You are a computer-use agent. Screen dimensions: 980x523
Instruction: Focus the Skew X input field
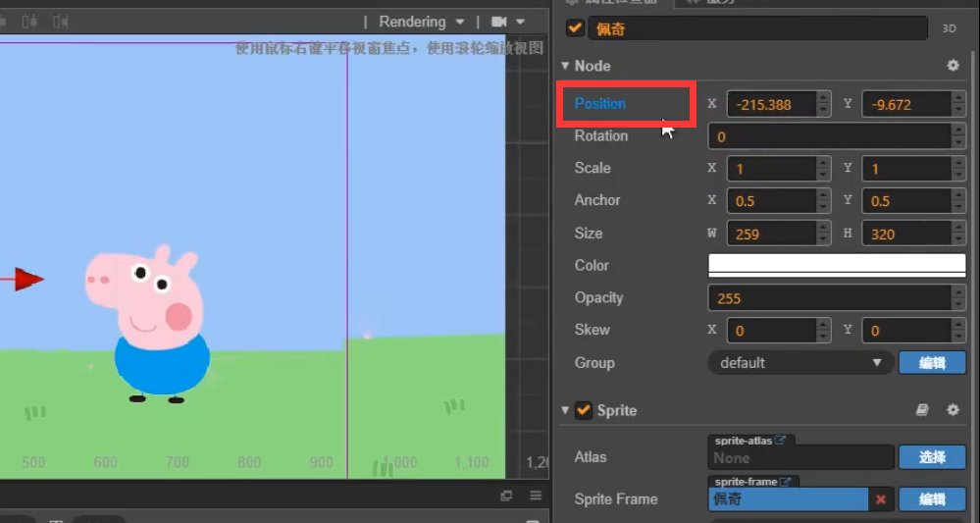coord(771,331)
